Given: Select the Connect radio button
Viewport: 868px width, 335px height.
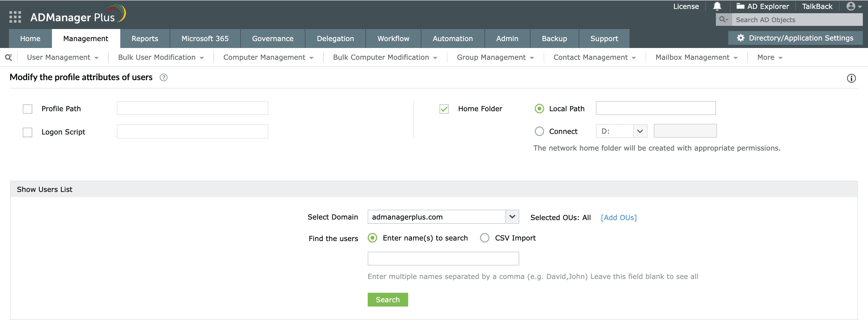Looking at the screenshot, I should click(x=539, y=132).
